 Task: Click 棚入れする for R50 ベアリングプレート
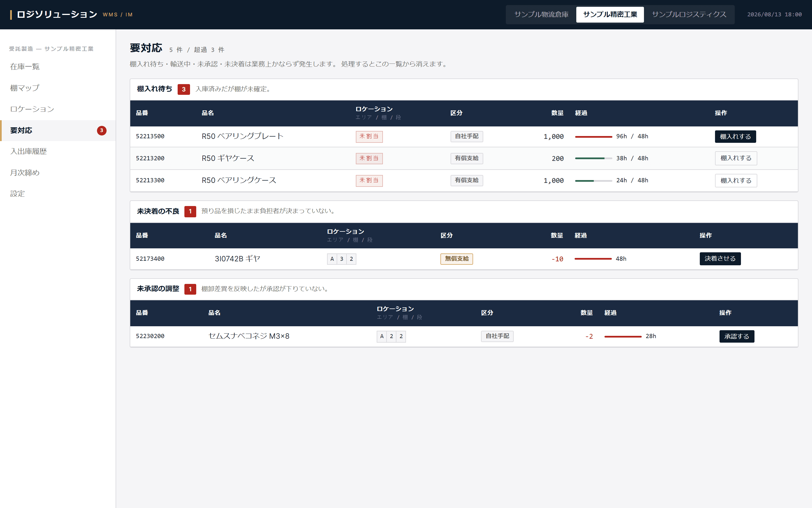tap(735, 136)
